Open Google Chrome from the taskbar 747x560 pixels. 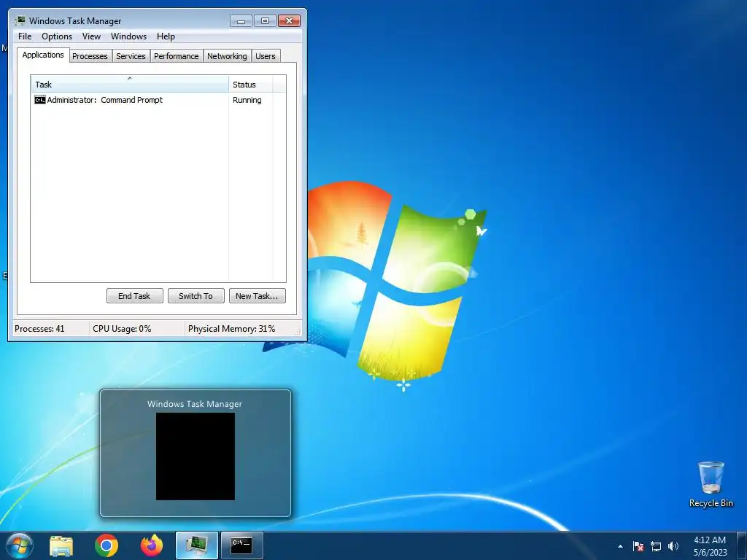coord(107,545)
